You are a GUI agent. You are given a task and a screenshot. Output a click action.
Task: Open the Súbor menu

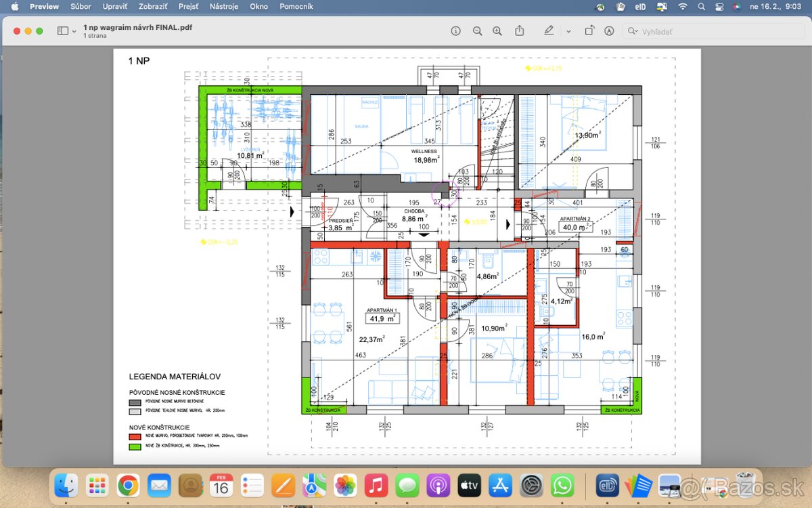[x=81, y=6]
